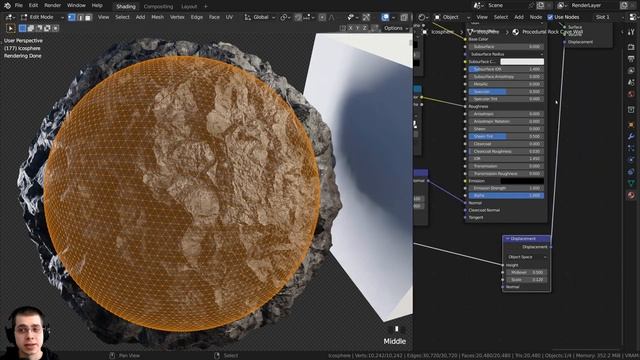Screen dimensions: 640x360
Task: Open the transform pivot point menu
Action: pos(285,17)
